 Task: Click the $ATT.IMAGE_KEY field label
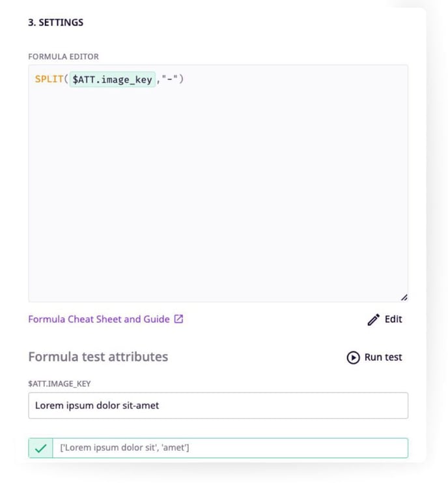click(x=59, y=383)
